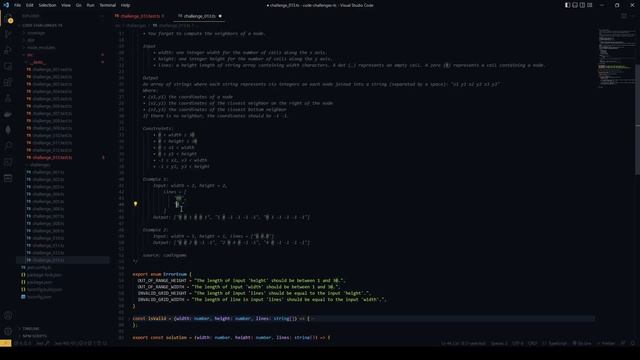Click the 'export enum ErrorEnum' line
640x360 pixels.
[162, 274]
